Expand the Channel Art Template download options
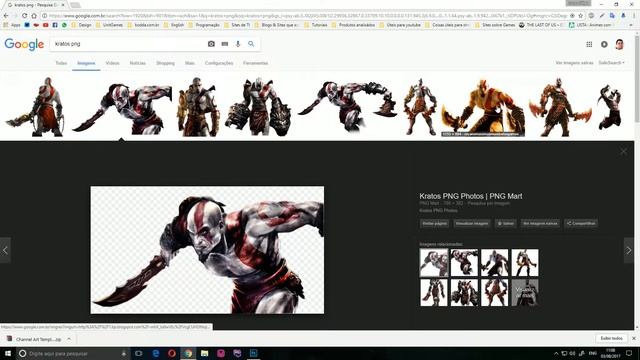 click(69, 339)
